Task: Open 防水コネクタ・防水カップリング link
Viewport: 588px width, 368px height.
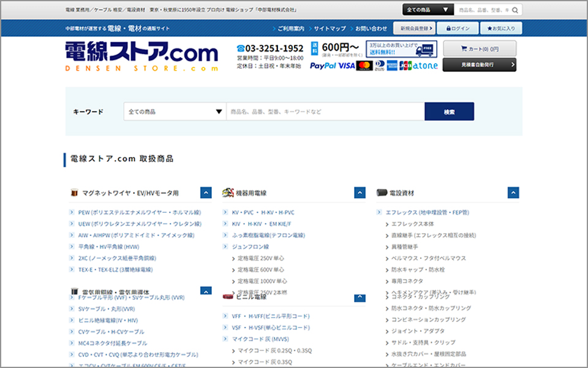Action: [x=431, y=309]
